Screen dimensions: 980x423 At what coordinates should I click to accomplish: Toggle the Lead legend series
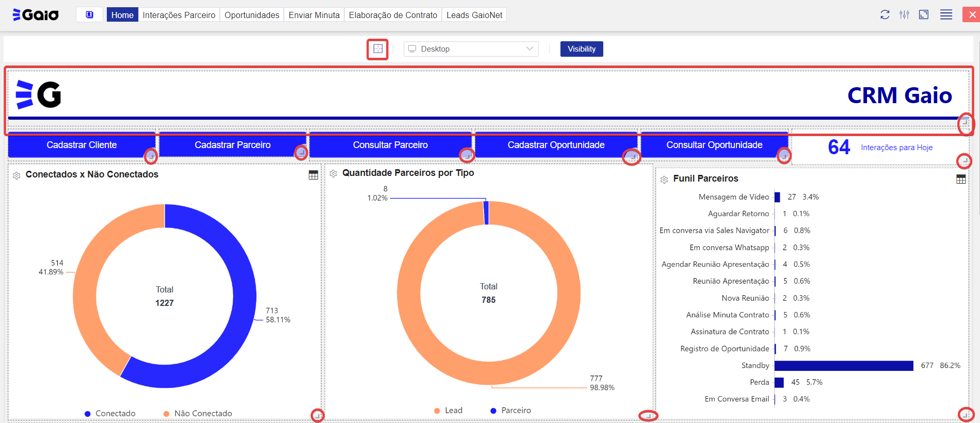(x=448, y=410)
